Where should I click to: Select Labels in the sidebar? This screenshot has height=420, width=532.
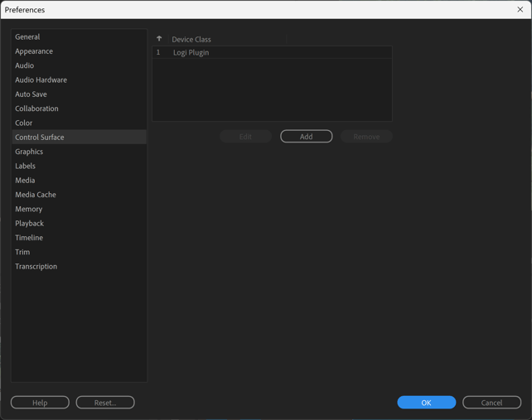25,167
